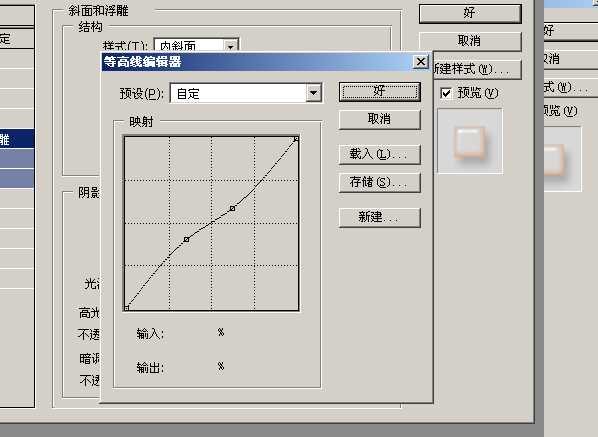Load a contour with 载入(L) button

(379, 154)
